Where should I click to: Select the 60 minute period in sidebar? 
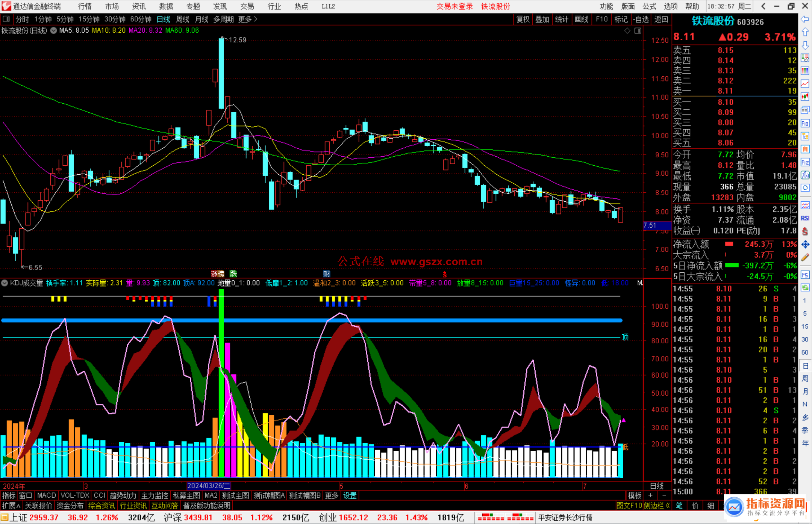pos(805,352)
